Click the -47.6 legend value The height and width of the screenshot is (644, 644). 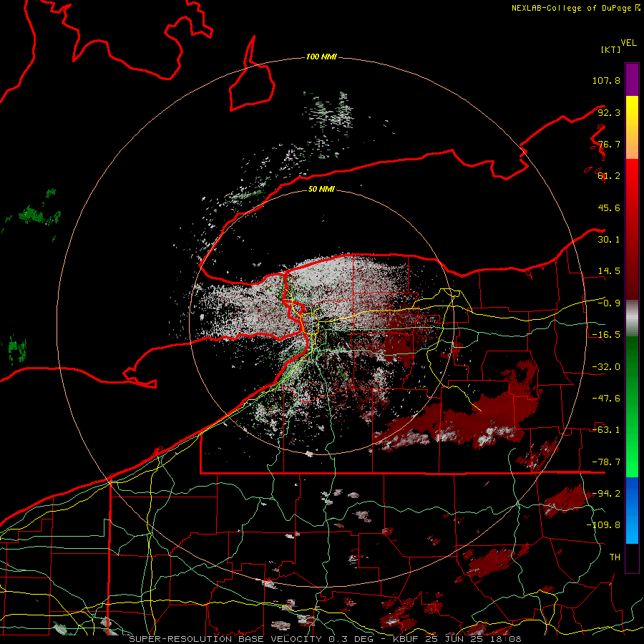tap(606, 399)
